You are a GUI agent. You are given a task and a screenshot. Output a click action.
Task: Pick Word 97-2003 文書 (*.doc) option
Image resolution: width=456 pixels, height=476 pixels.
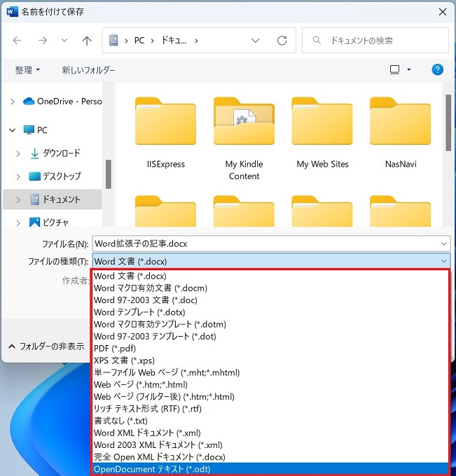[145, 300]
